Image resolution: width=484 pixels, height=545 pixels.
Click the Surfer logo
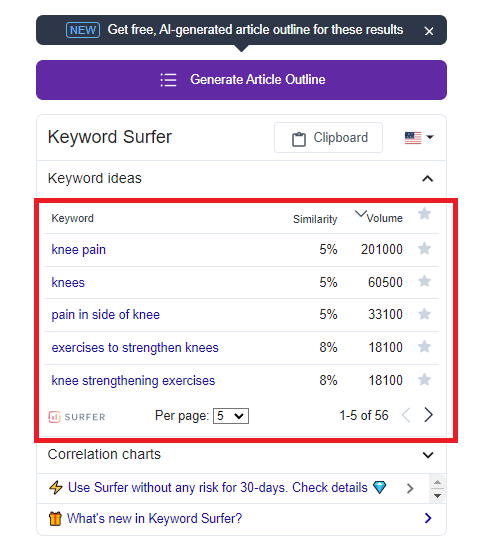coord(77,417)
